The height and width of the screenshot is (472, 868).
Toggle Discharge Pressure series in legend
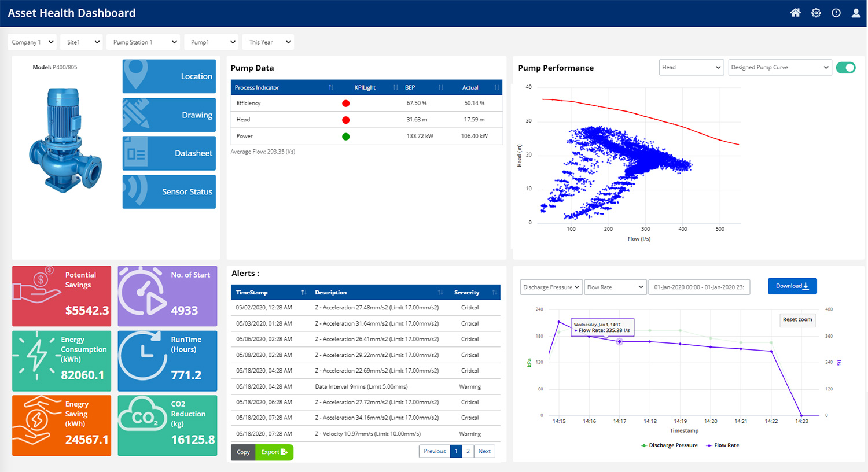(x=669, y=445)
